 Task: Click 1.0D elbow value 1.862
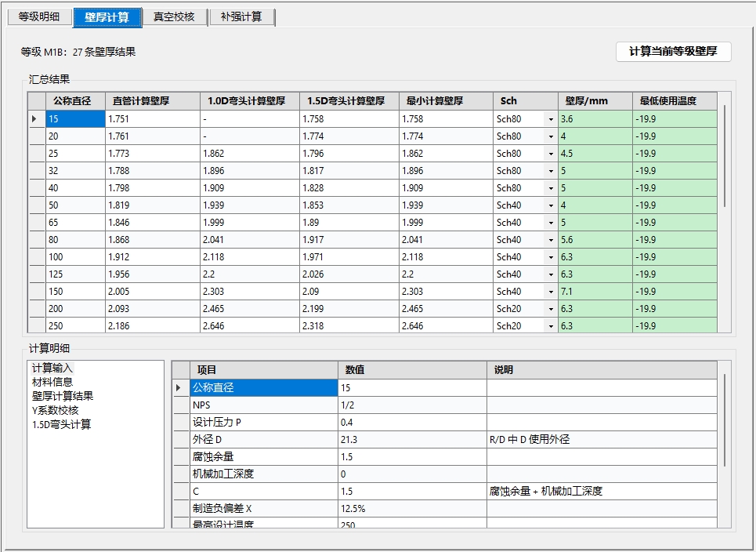(x=250, y=154)
